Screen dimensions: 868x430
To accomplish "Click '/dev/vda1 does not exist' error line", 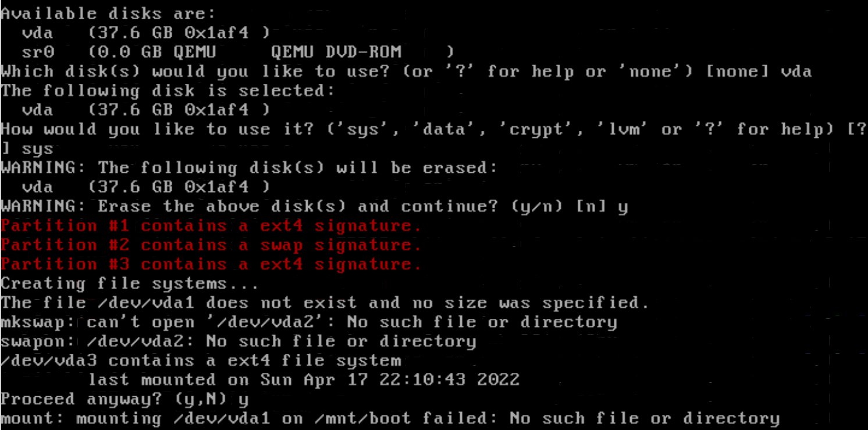I will (325, 303).
